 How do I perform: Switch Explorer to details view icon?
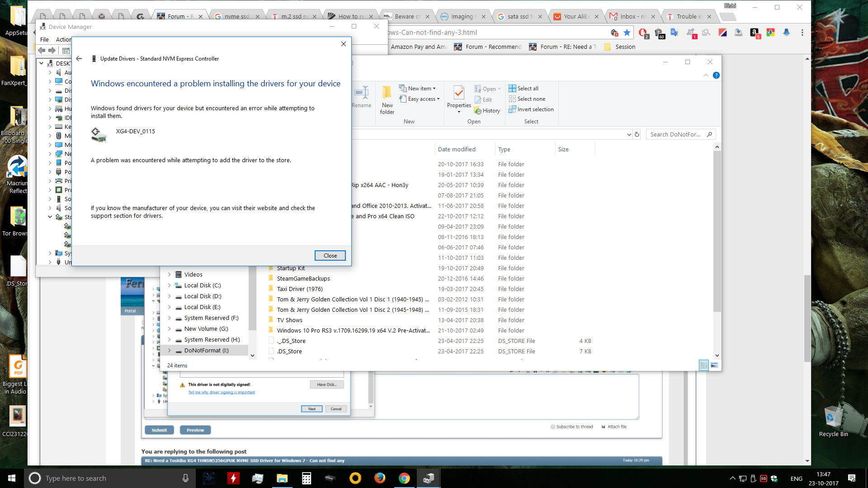[x=704, y=365]
